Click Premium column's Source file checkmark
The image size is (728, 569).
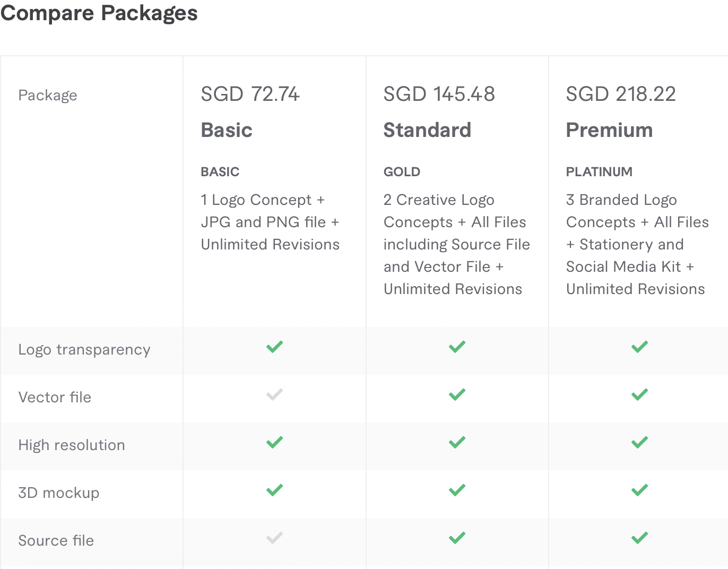click(x=639, y=538)
